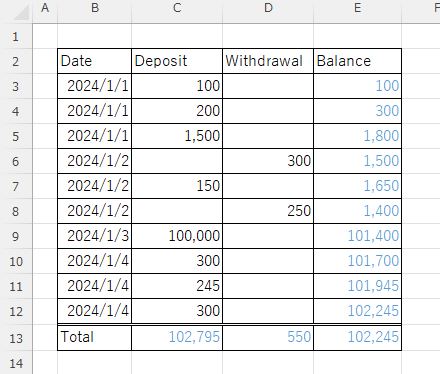Click balance value 100 in row 3
This screenshot has width=440, height=374.
click(x=357, y=86)
